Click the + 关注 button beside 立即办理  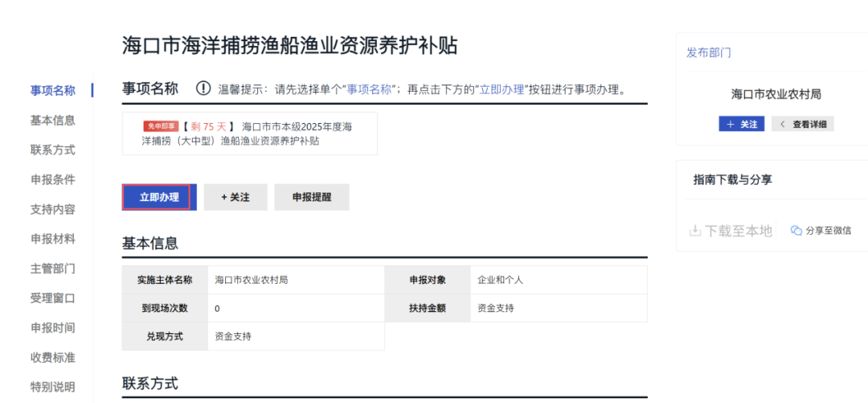pos(235,197)
